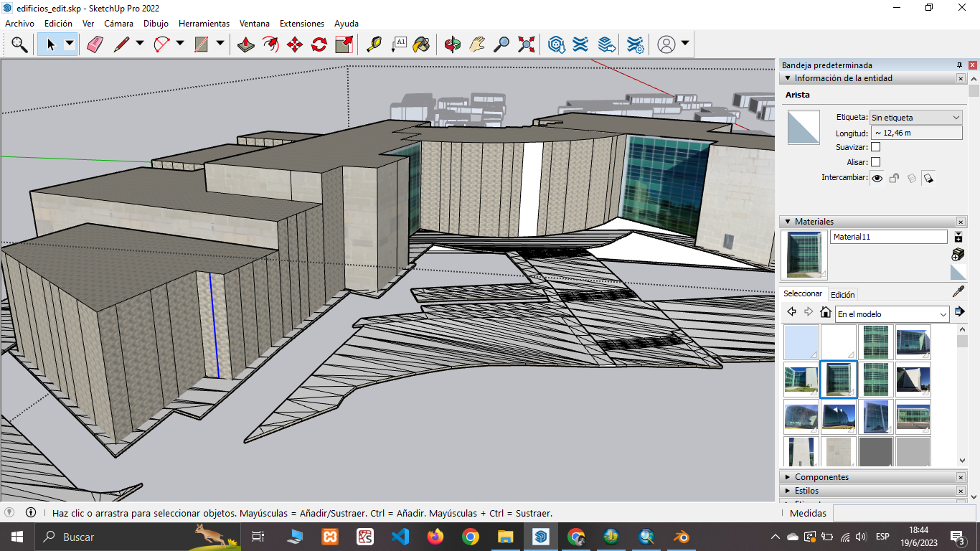Open the Line tool dropdown arrow
The width and height of the screenshot is (980, 551).
point(139,44)
